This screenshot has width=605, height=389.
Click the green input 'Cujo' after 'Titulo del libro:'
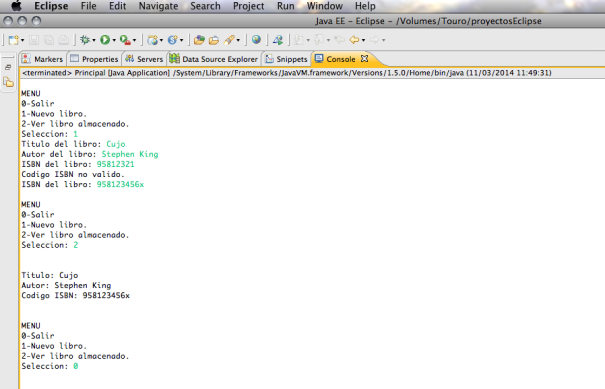(116, 144)
